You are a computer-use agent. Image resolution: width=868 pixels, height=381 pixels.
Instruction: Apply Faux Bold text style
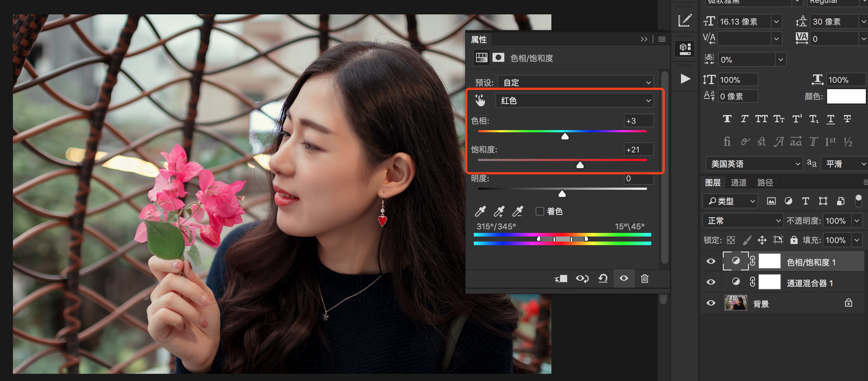pyautogui.click(x=727, y=119)
